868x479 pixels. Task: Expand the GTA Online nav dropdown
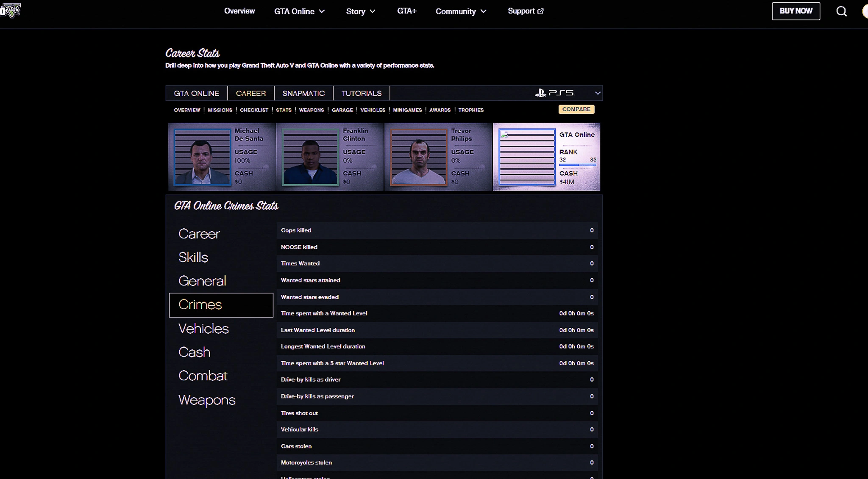coord(322,11)
